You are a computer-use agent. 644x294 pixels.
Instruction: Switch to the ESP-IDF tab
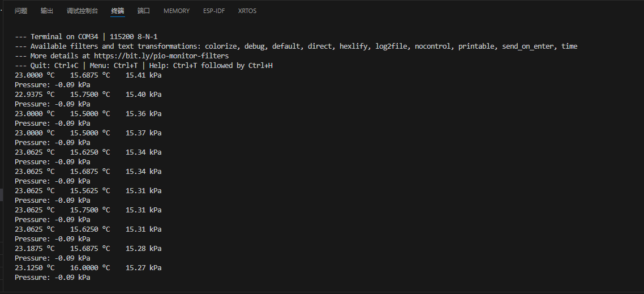point(214,11)
